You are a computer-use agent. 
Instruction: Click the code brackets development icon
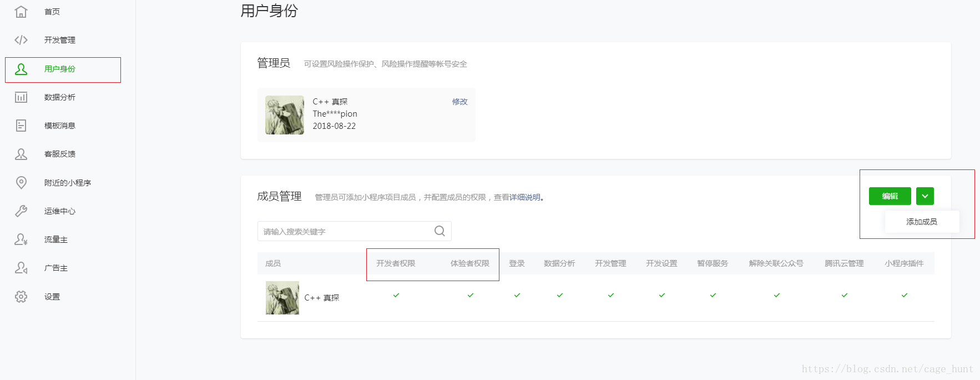[21, 40]
